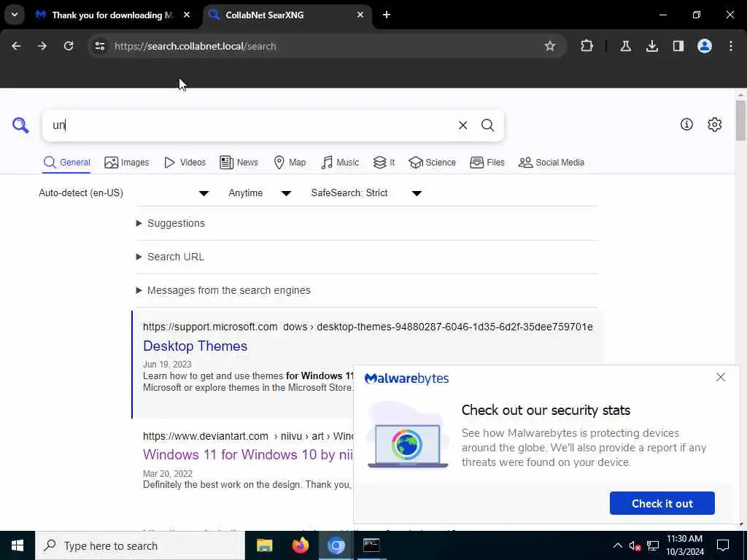Image resolution: width=747 pixels, height=560 pixels.
Task: Click the Malwarebytes logo in popup
Action: [x=406, y=378]
